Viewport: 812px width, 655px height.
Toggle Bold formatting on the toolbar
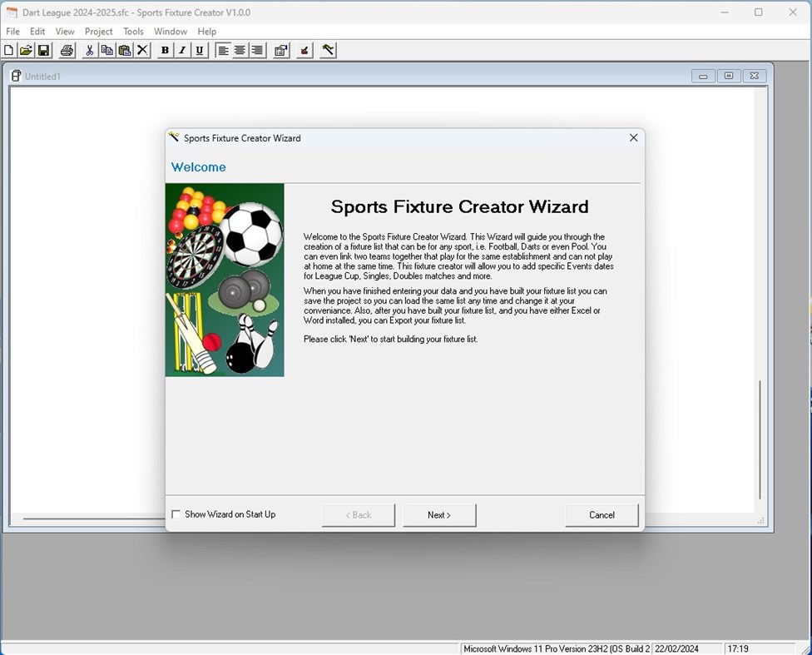(164, 50)
